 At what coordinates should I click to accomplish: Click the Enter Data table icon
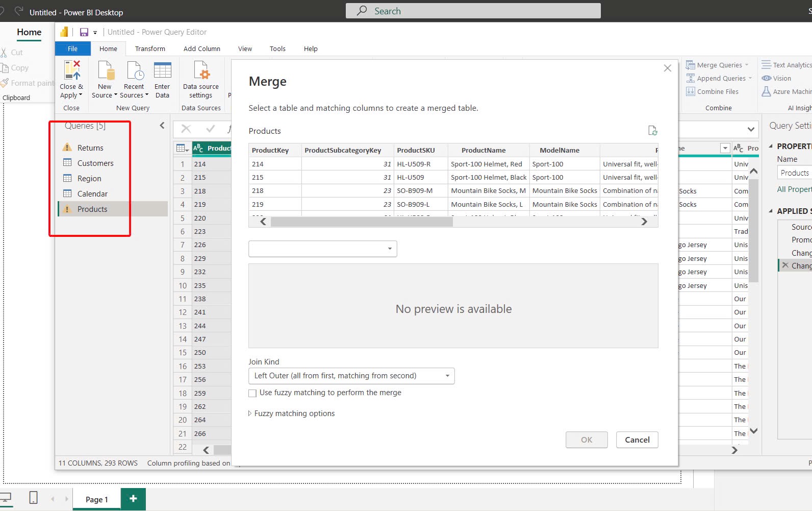162,70
